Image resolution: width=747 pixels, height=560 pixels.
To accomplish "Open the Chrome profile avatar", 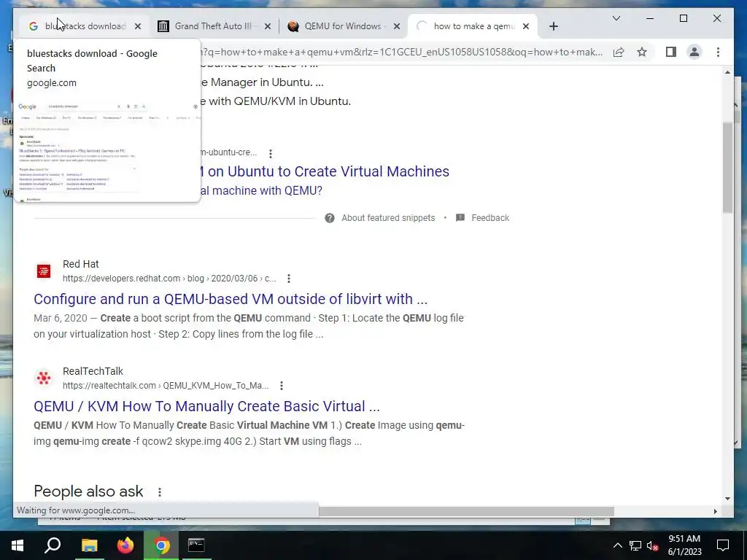I will click(694, 52).
